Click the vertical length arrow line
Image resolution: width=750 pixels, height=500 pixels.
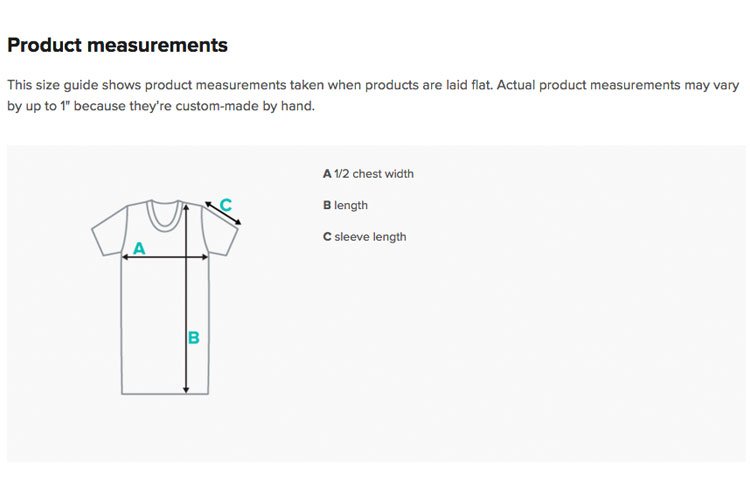click(x=186, y=299)
